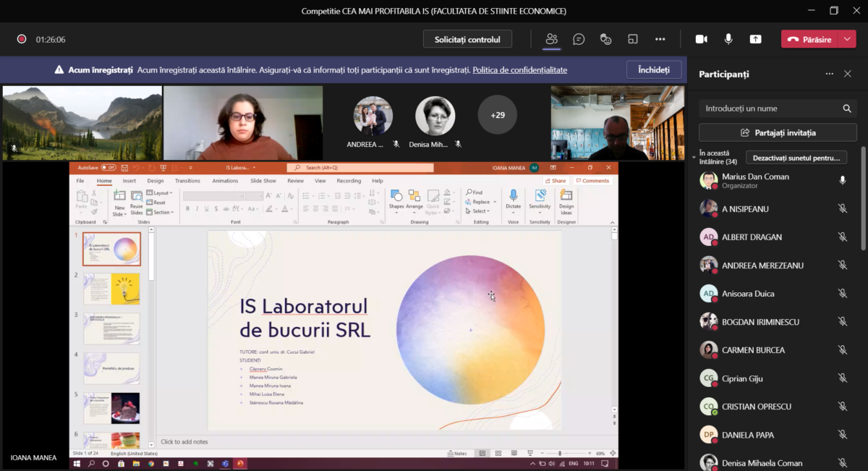Click the share content tray icon

click(755, 39)
